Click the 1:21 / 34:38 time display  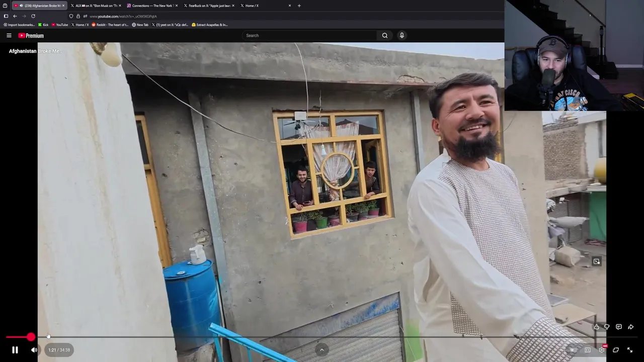pyautogui.click(x=59, y=350)
